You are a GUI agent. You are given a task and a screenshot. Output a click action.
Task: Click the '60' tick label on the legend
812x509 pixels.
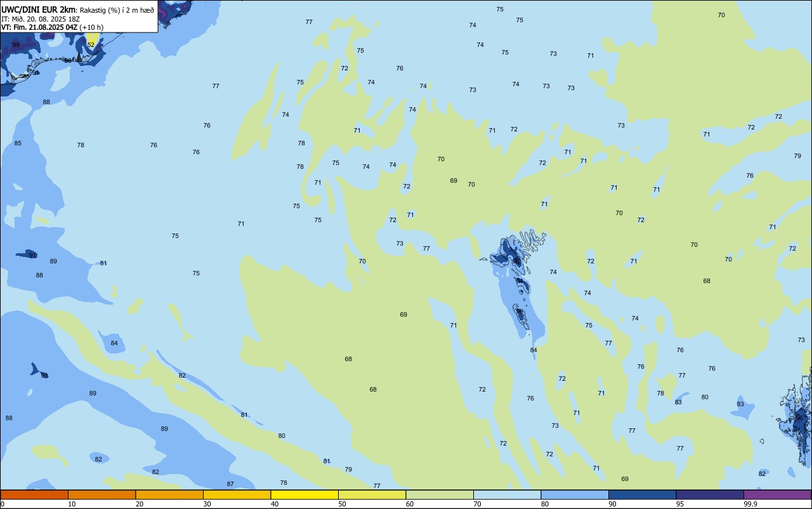click(410, 504)
